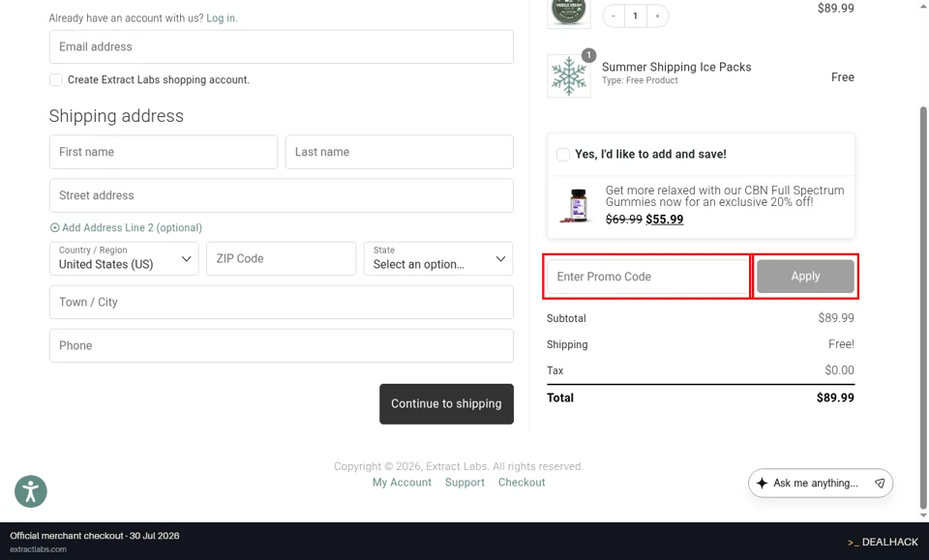
Task: Click the plus icon beside Add Address Line 2
Action: coord(54,227)
